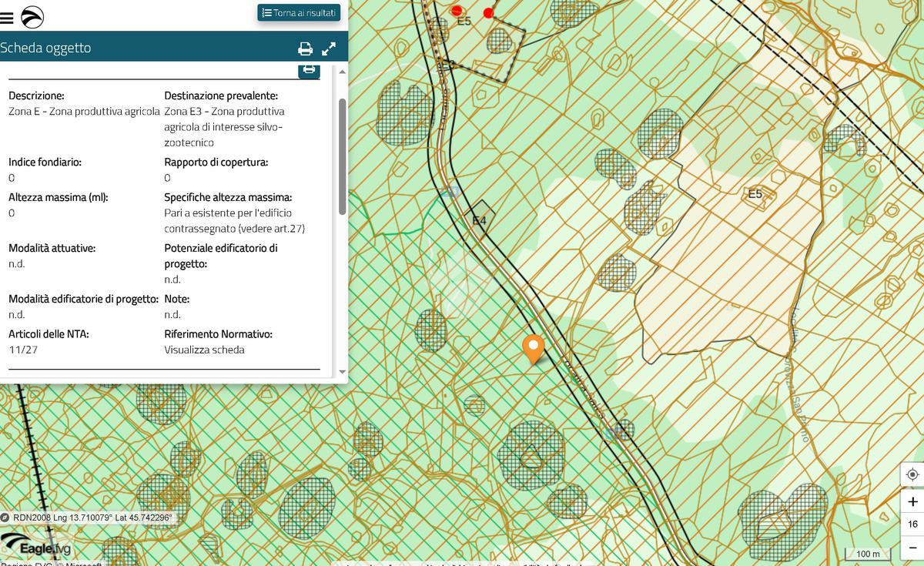Click Torna ai risultati button

click(x=299, y=13)
